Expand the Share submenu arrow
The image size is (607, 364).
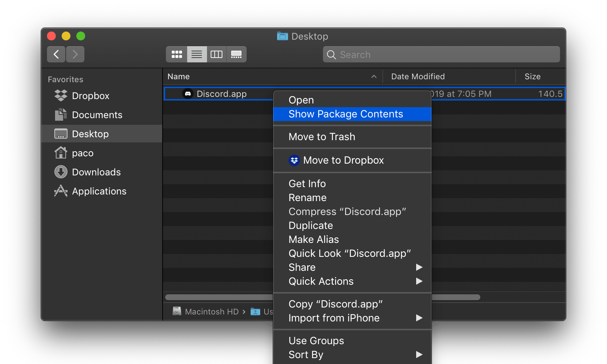pyautogui.click(x=419, y=267)
